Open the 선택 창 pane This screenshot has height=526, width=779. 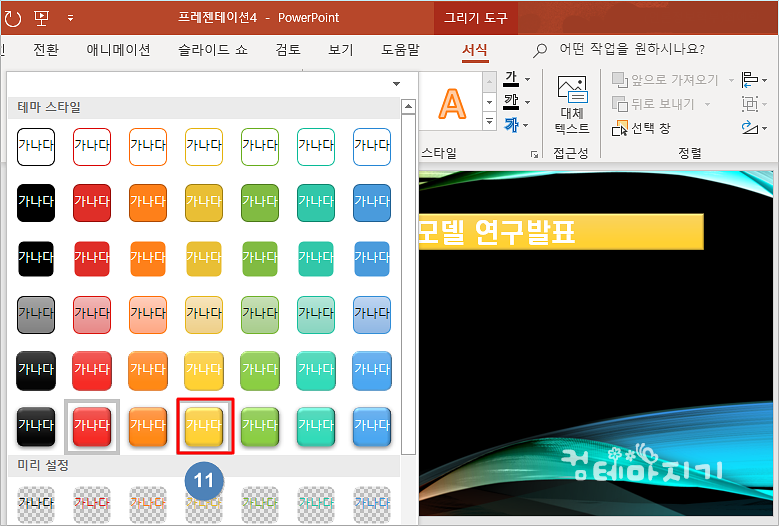(641, 128)
